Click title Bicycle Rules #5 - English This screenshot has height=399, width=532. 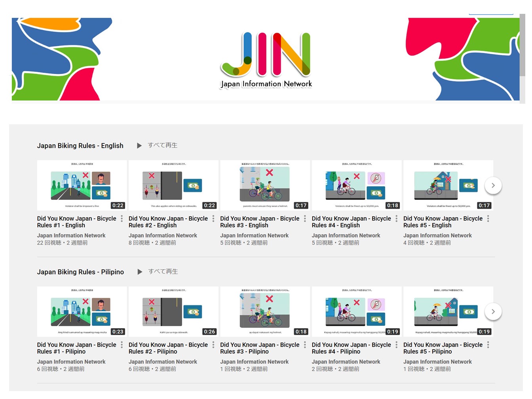click(x=443, y=222)
